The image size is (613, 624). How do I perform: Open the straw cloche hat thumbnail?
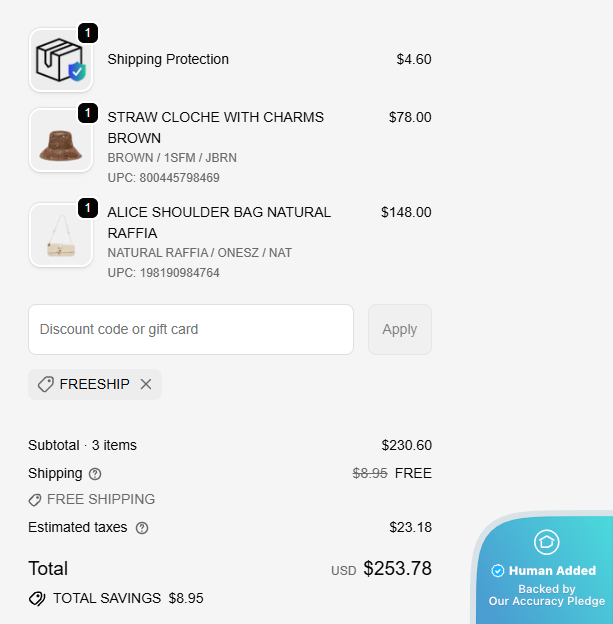61,140
